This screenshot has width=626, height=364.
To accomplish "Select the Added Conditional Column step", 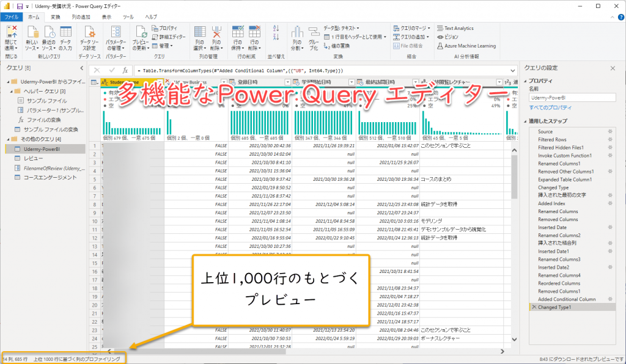I will (566, 299).
